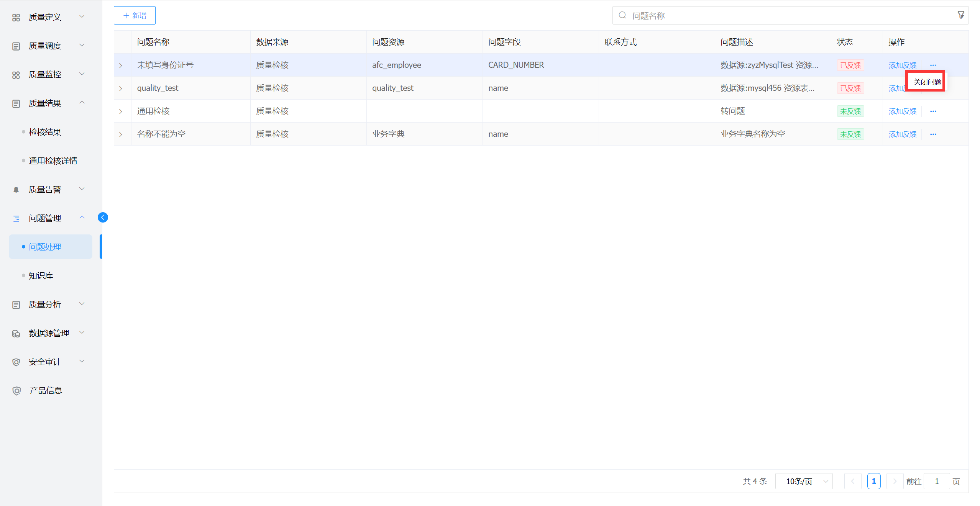Open the 10条/页 page size dropdown
Screen dimensions: 980x506
coord(804,481)
